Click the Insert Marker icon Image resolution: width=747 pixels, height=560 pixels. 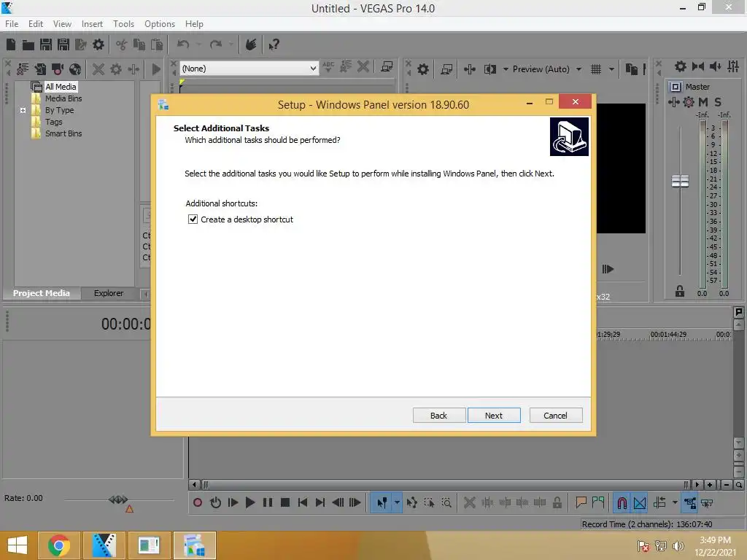pos(581,502)
